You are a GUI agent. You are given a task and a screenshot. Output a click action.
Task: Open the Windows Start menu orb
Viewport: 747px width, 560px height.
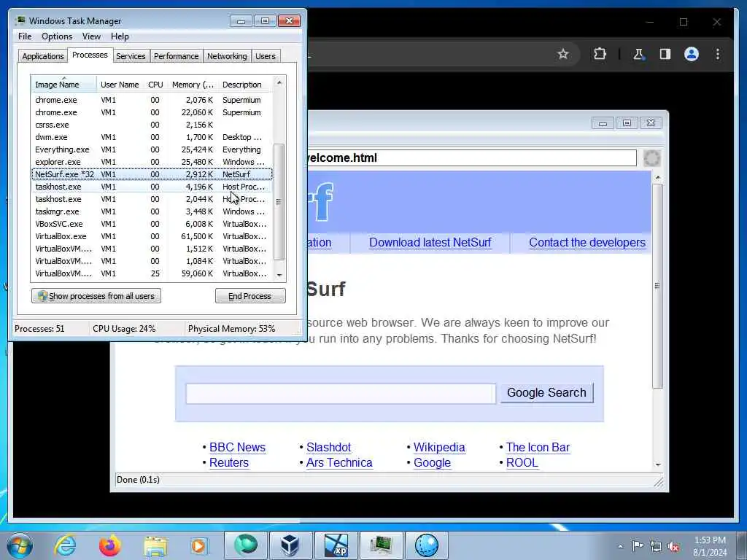click(x=20, y=545)
